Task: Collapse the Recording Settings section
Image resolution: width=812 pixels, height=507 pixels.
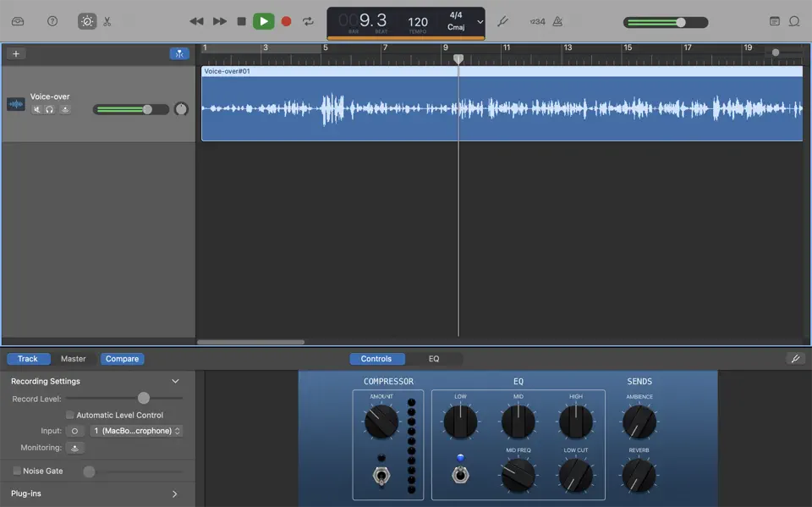Action: (174, 381)
